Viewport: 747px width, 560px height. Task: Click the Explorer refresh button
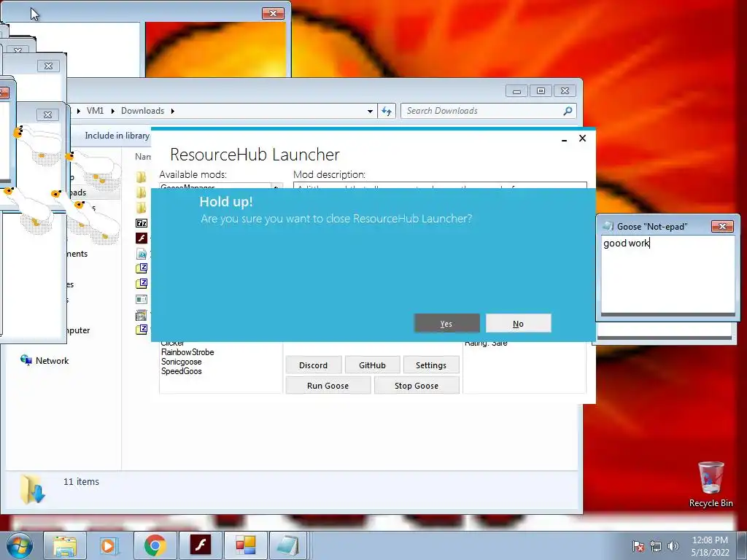coord(387,112)
